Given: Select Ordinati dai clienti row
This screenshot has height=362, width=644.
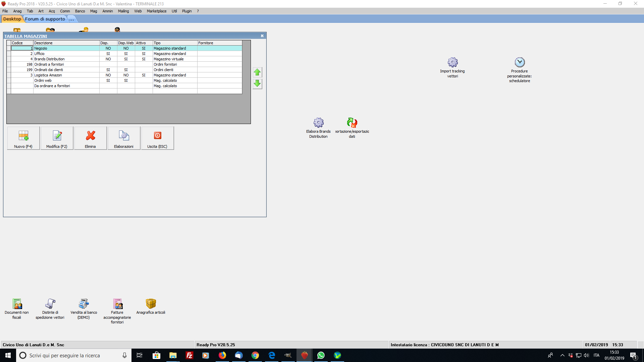Looking at the screenshot, I should 124,70.
